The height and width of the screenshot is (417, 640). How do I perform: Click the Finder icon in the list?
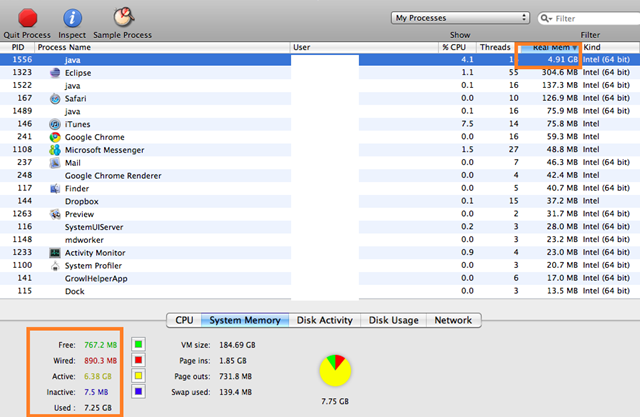pyautogui.click(x=55, y=189)
